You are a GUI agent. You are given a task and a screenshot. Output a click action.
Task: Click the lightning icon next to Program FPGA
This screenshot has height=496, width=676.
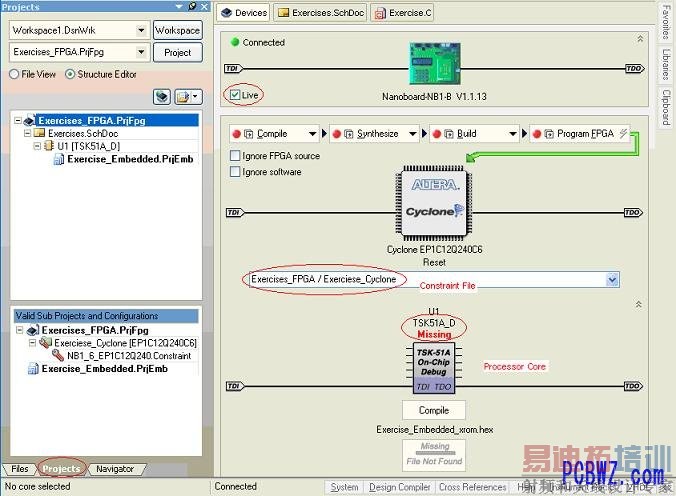623,133
